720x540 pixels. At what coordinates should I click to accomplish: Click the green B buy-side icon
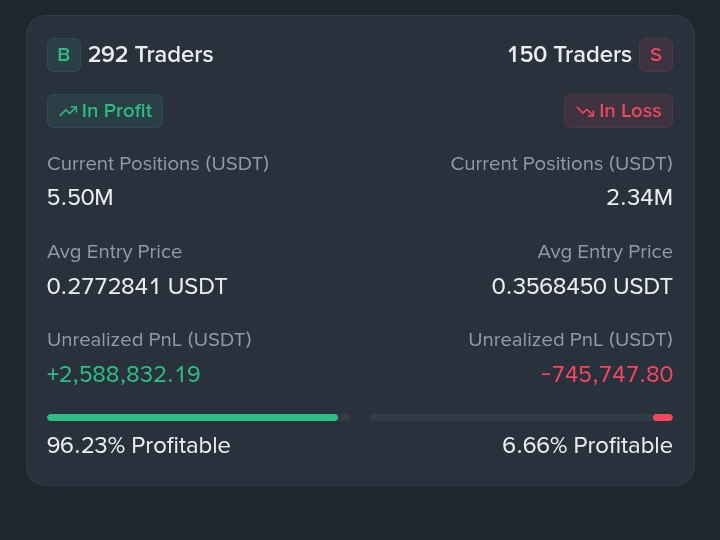(64, 55)
